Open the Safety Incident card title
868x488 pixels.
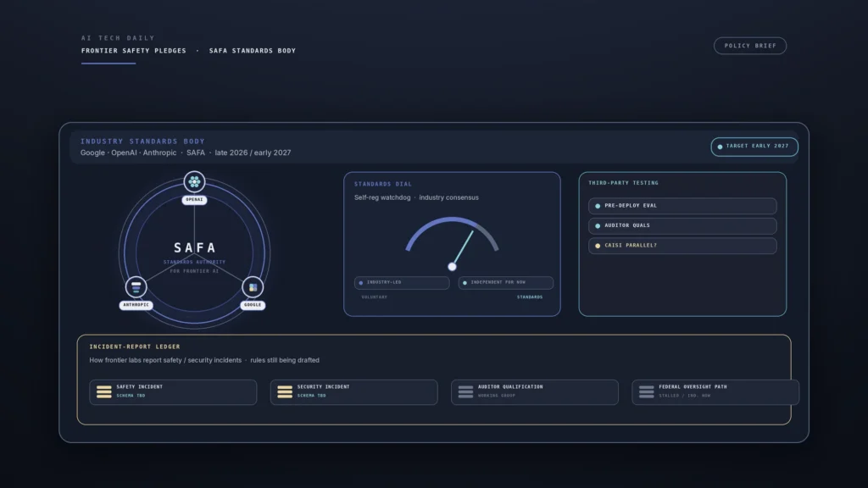point(140,386)
